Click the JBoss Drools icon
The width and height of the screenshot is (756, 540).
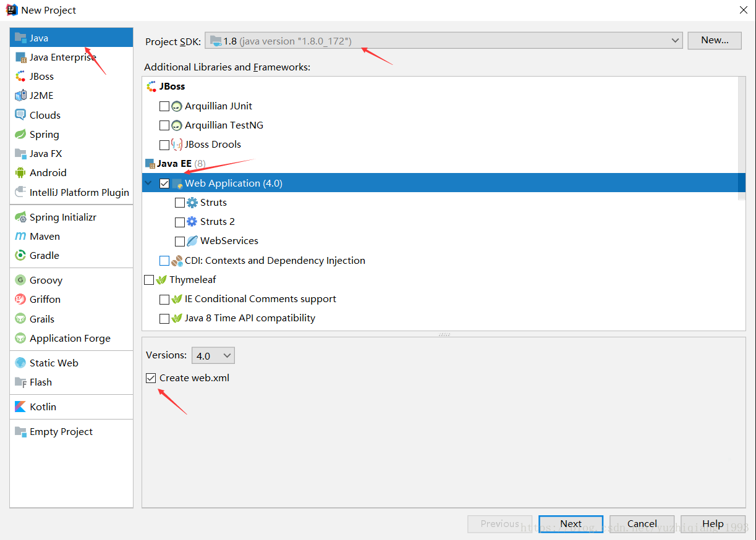(177, 145)
